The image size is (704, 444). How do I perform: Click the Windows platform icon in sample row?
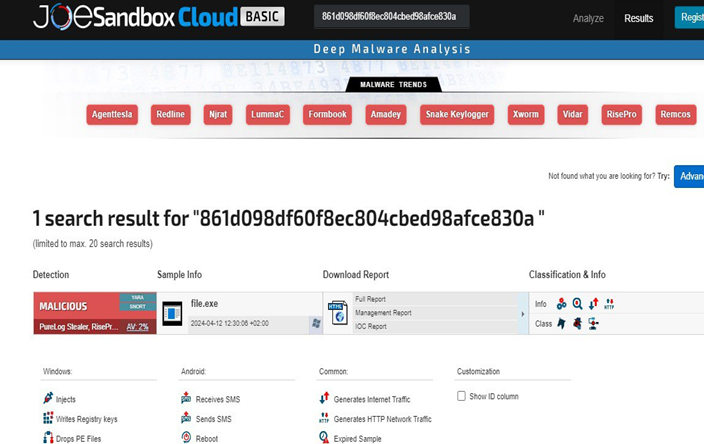[x=316, y=323]
